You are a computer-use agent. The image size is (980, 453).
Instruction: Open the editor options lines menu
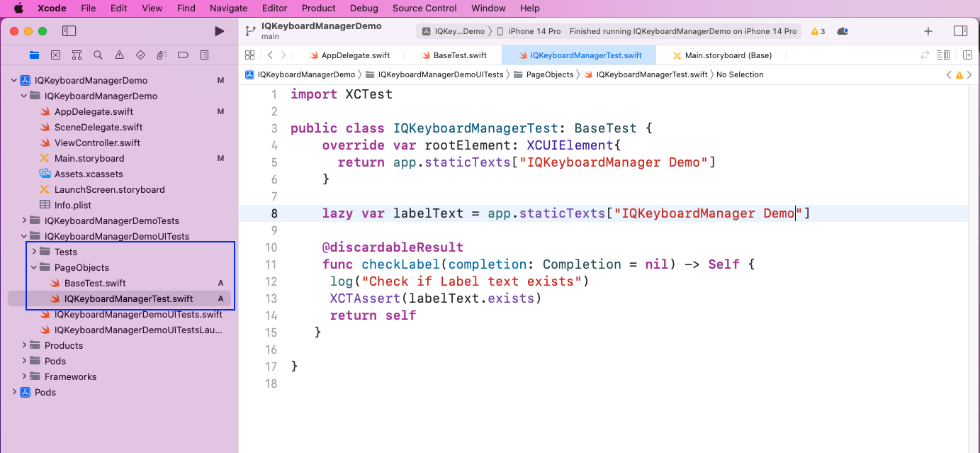943,55
